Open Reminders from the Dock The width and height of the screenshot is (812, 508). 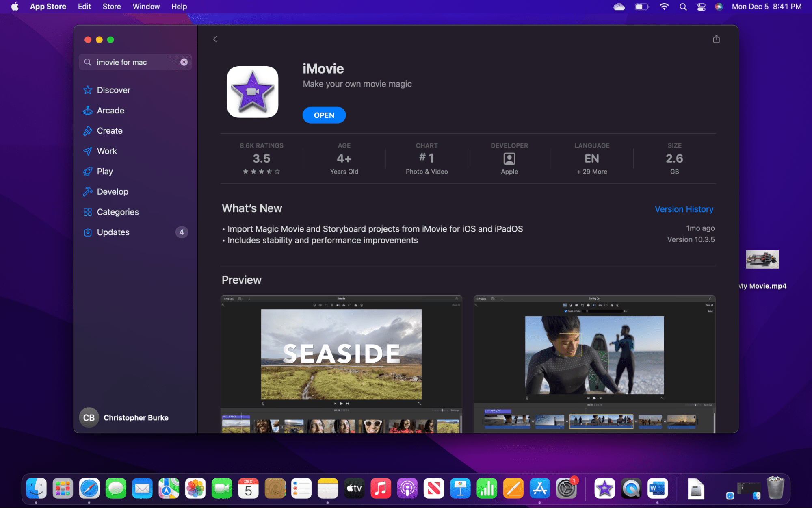301,488
